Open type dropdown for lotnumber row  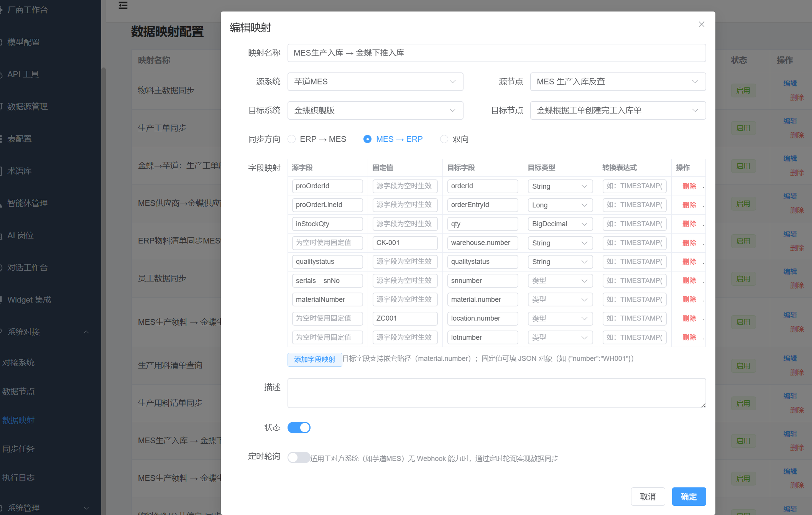[560, 337]
